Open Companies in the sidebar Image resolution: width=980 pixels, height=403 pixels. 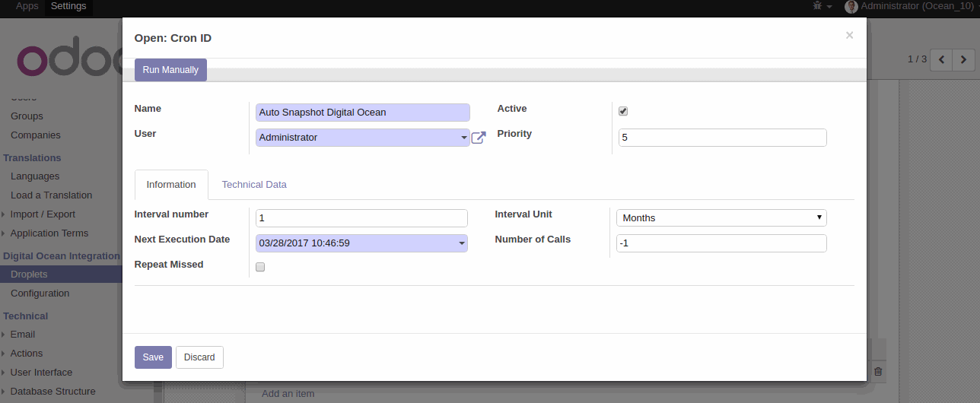[35, 135]
